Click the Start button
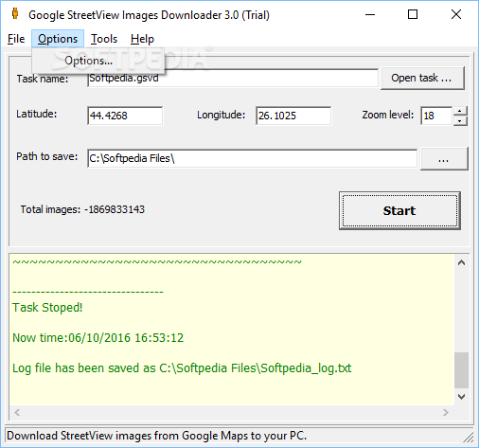479x448 pixels. click(399, 210)
